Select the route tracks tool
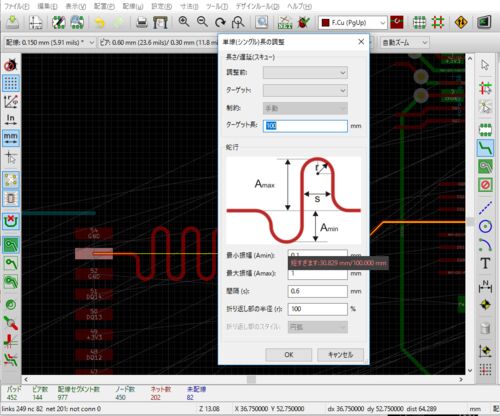This screenshot has width=500, height=416. click(485, 148)
